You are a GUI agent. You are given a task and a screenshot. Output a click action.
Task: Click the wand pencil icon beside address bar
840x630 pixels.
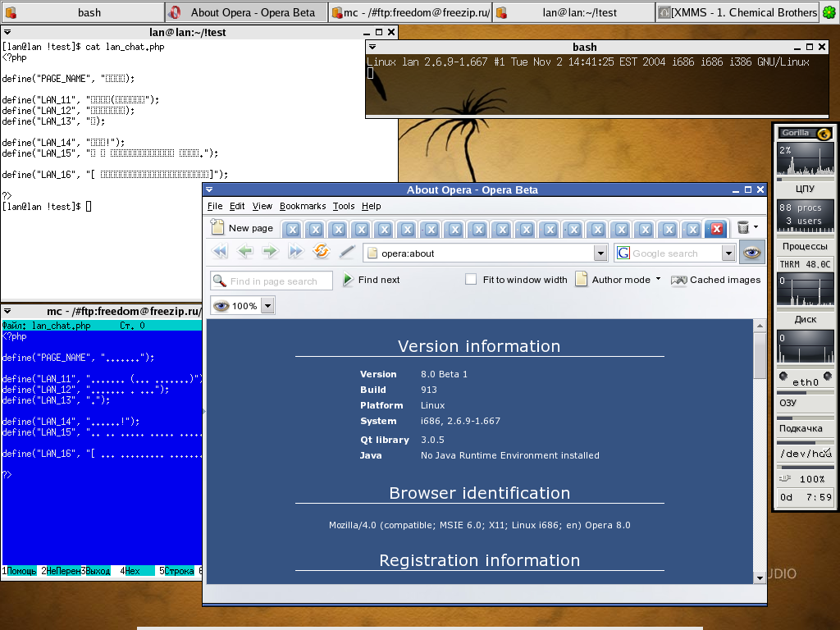pyautogui.click(x=347, y=251)
